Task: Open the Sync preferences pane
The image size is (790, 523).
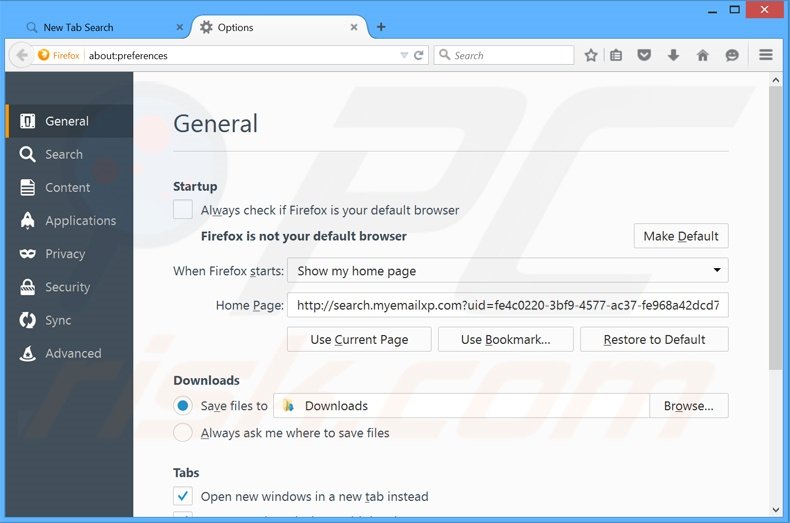Action: [x=70, y=320]
